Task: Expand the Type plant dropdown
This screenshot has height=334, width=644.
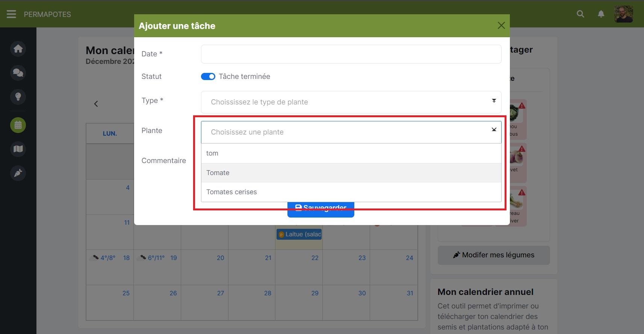Action: coord(351,102)
